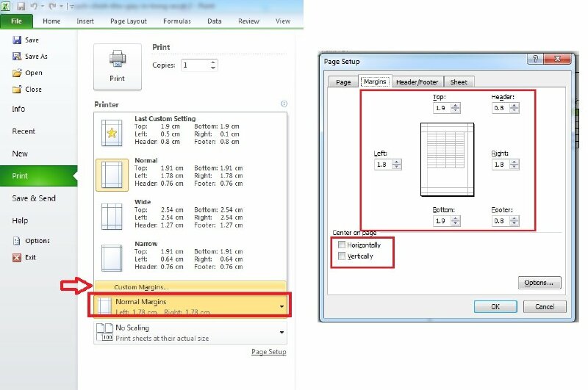Click Close in the File sidebar

click(27, 89)
